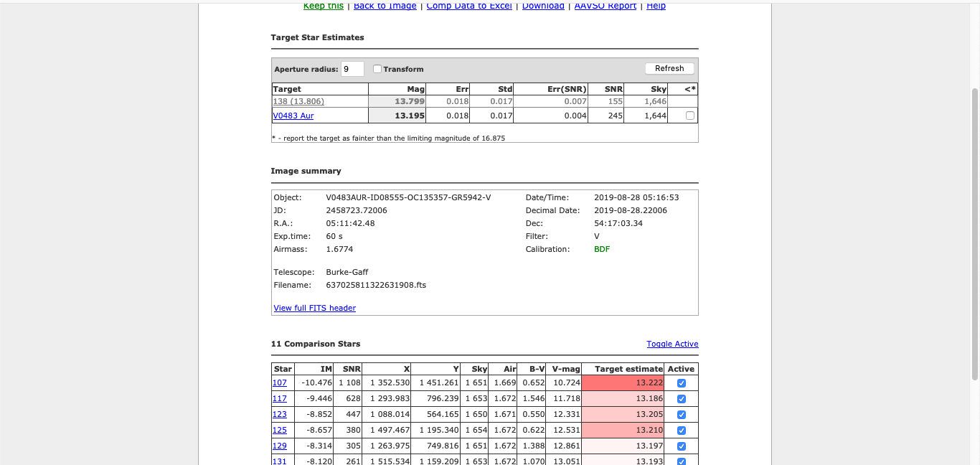Uncheck Active for comparison star 117
The image size is (980, 465).
click(x=682, y=399)
